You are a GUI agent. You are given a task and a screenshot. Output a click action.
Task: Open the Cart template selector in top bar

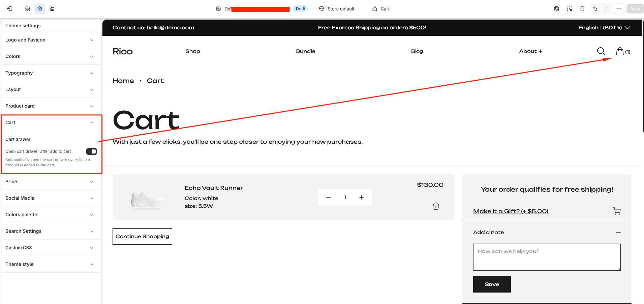(381, 9)
